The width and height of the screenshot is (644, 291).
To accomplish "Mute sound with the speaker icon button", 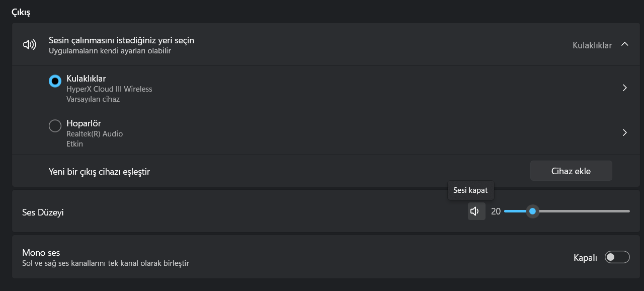I will pos(476,211).
